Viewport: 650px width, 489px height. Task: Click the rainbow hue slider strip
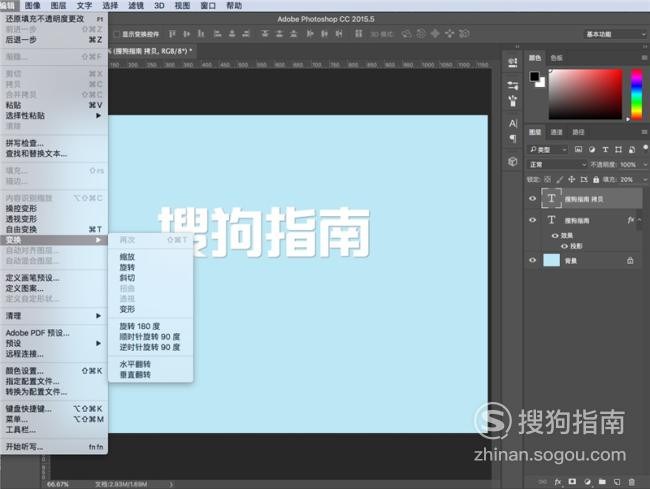tap(636, 94)
